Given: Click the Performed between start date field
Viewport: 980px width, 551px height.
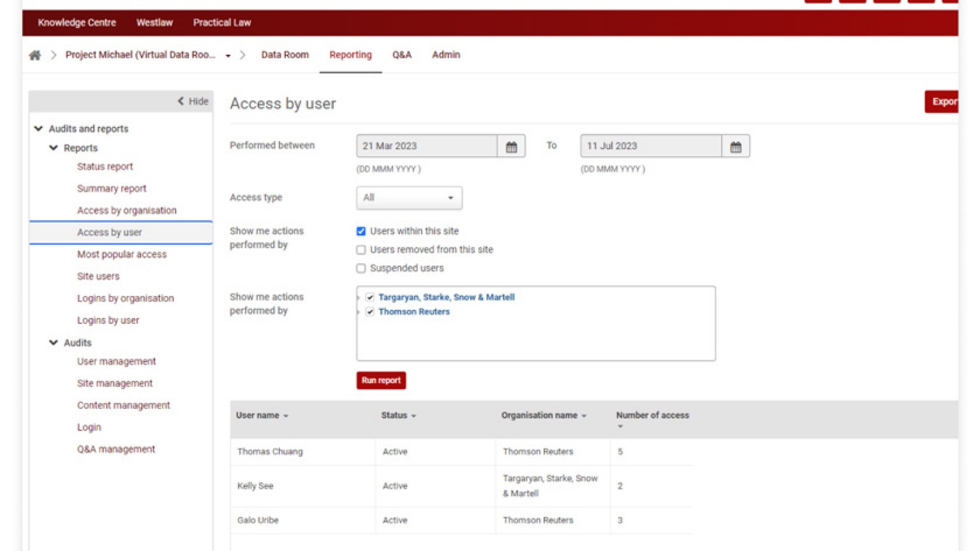Looking at the screenshot, I should [426, 146].
